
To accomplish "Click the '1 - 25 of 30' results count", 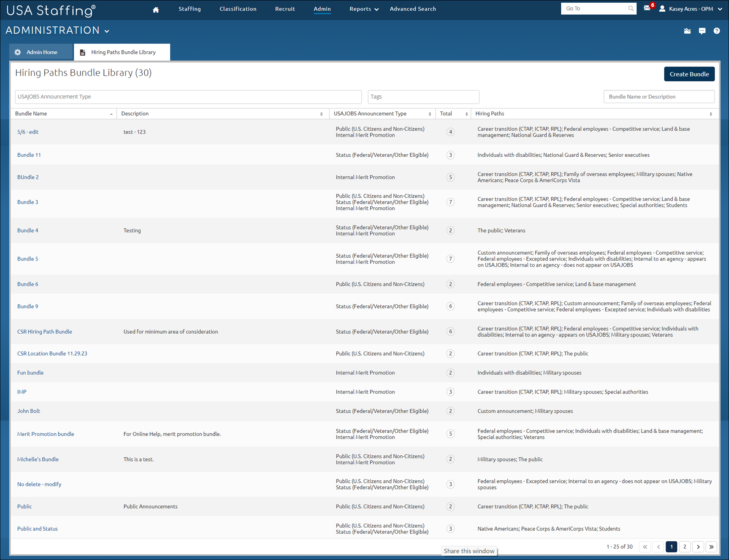I will (x=619, y=547).
